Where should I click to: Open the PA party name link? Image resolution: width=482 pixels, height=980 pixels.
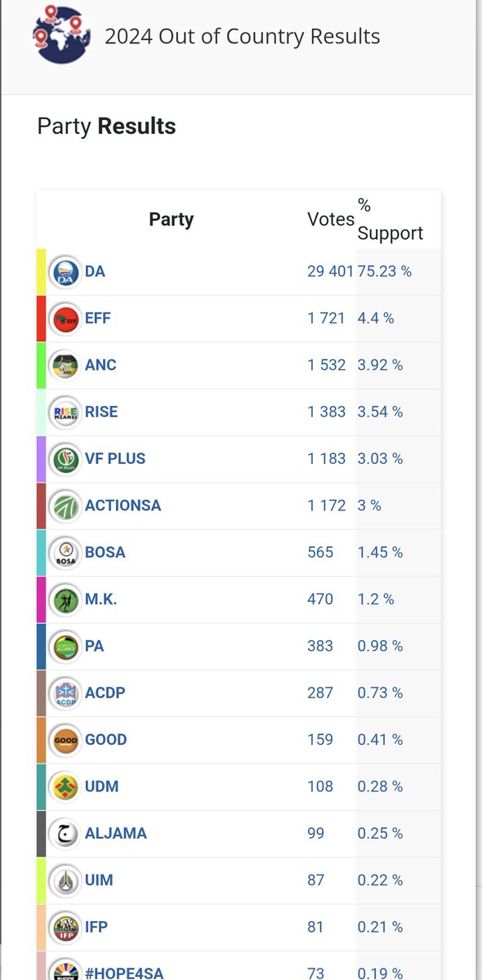pyautogui.click(x=95, y=646)
